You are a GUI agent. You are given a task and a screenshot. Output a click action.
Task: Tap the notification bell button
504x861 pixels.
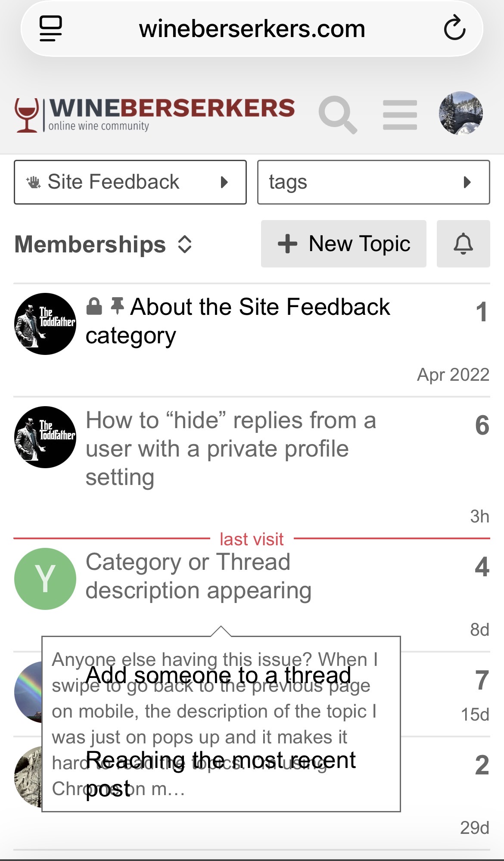coord(463,244)
